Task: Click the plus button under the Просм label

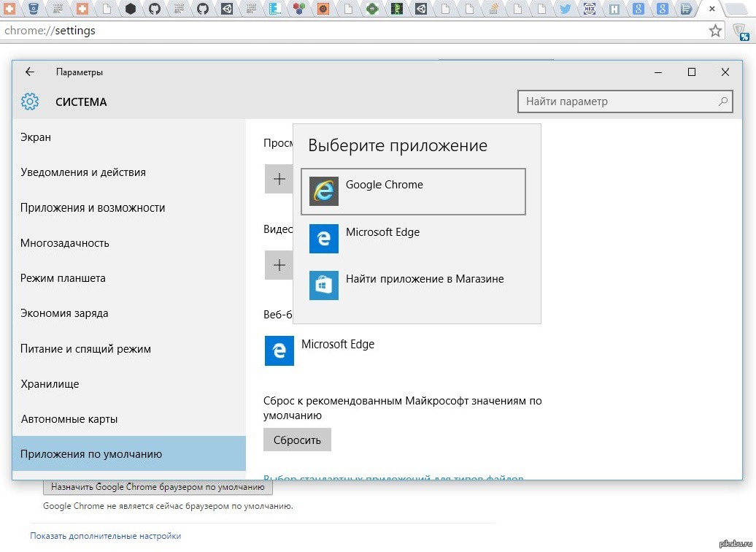Action: coord(279,179)
